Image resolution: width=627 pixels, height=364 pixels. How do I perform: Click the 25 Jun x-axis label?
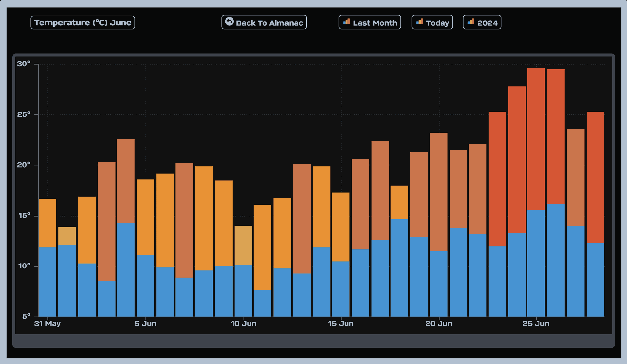pyautogui.click(x=536, y=324)
